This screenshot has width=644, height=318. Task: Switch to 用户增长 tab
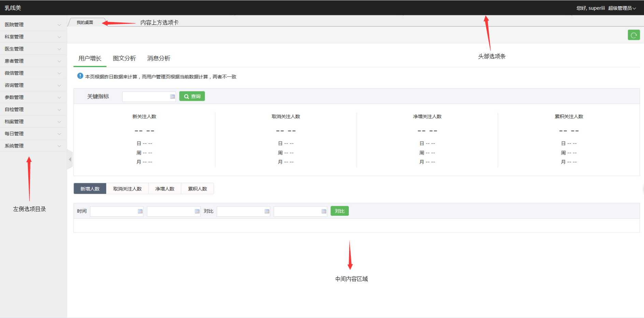tap(90, 58)
